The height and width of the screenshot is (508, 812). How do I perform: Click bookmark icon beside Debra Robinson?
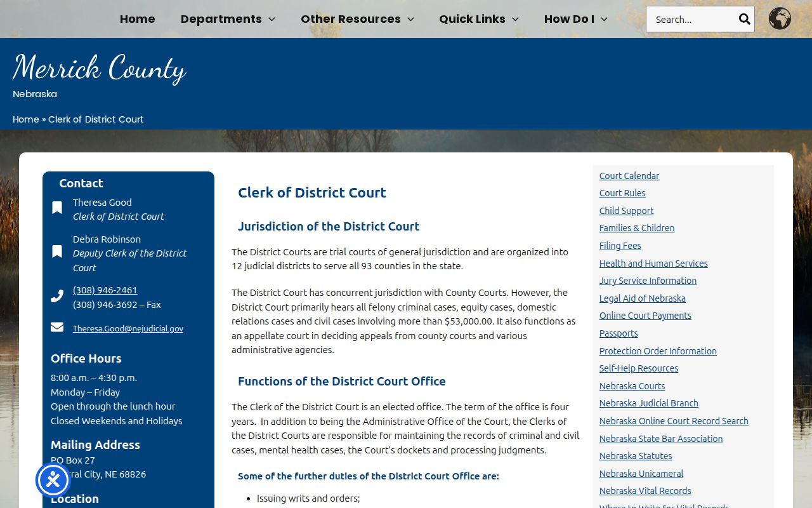(57, 251)
